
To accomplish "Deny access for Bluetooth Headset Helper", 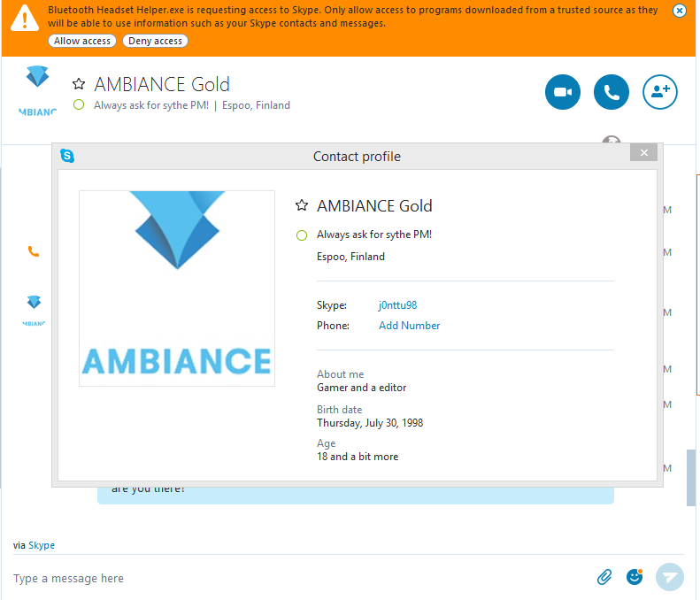I will pyautogui.click(x=155, y=41).
